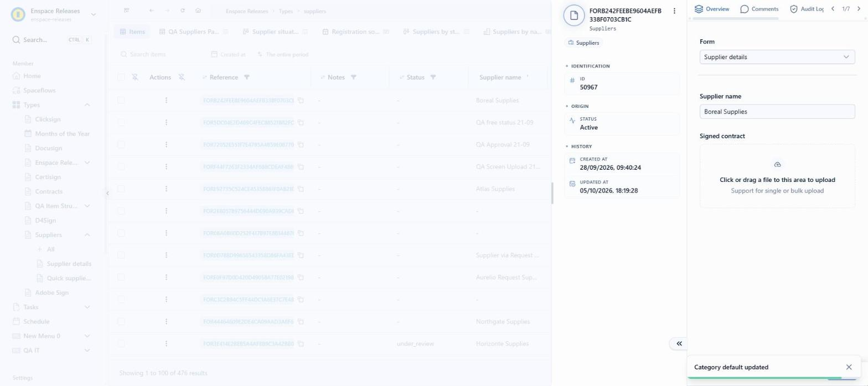Click the file icon beside the reference
This screenshot has height=386, width=868.
[x=574, y=15]
